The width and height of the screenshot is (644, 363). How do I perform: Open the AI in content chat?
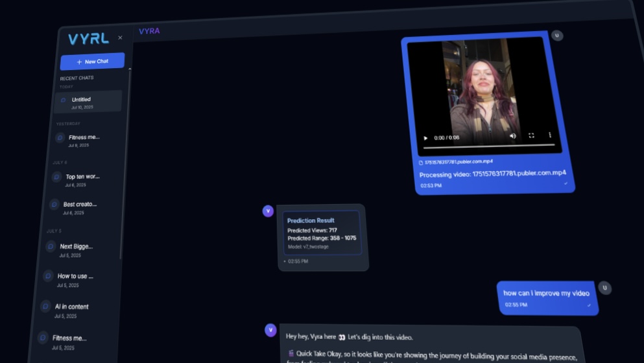tap(72, 310)
